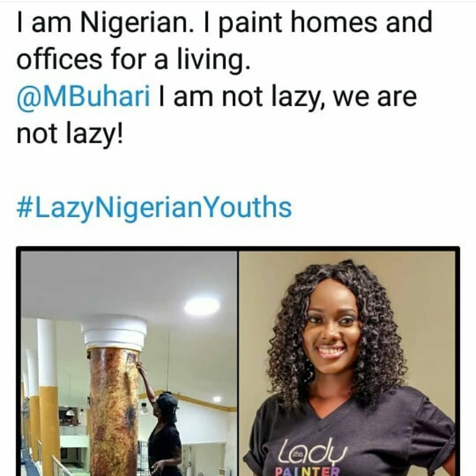Click the 'offices for a living.' text
Viewport: 476px width, 476px height.
(133, 59)
